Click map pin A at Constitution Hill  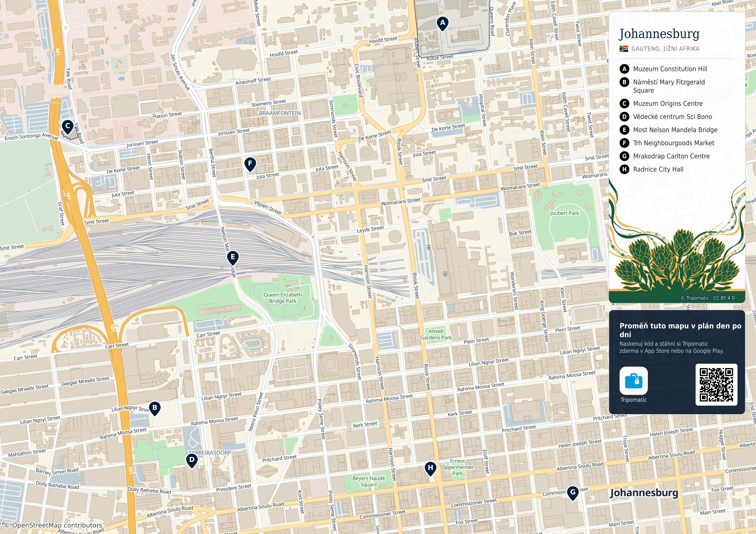tap(443, 24)
